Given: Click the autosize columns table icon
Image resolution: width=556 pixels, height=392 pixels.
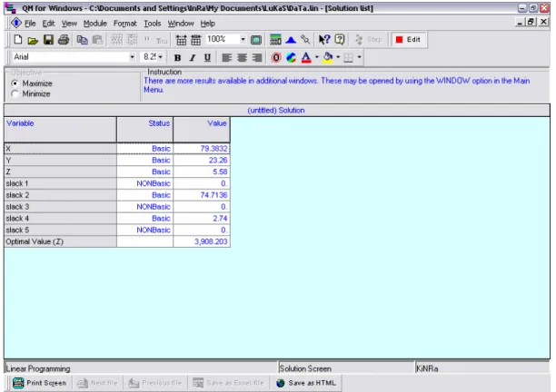Looking at the screenshot, I should coord(181,40).
